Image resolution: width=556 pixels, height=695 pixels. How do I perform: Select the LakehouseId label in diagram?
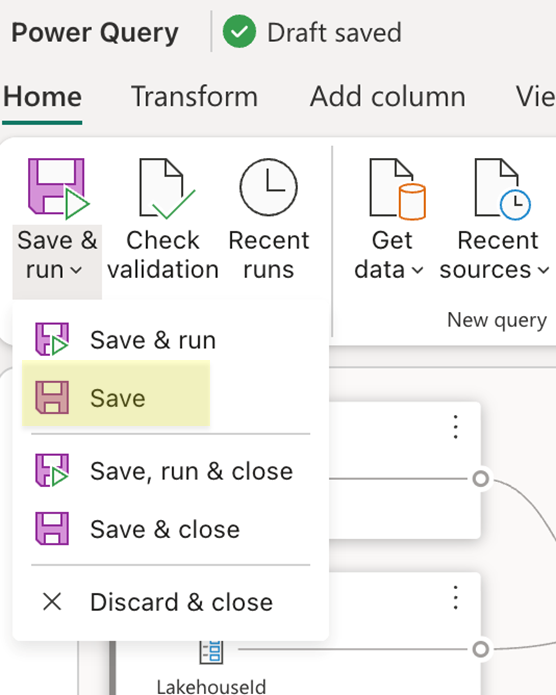211,687
